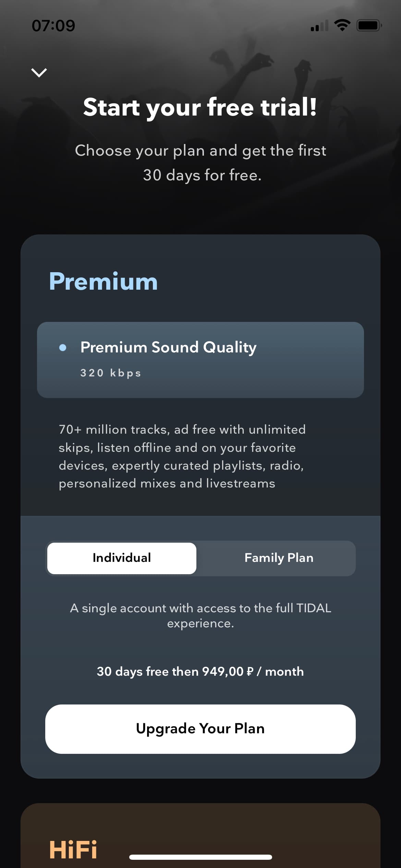
Task: Tap the home indicator bar
Action: [x=200, y=857]
